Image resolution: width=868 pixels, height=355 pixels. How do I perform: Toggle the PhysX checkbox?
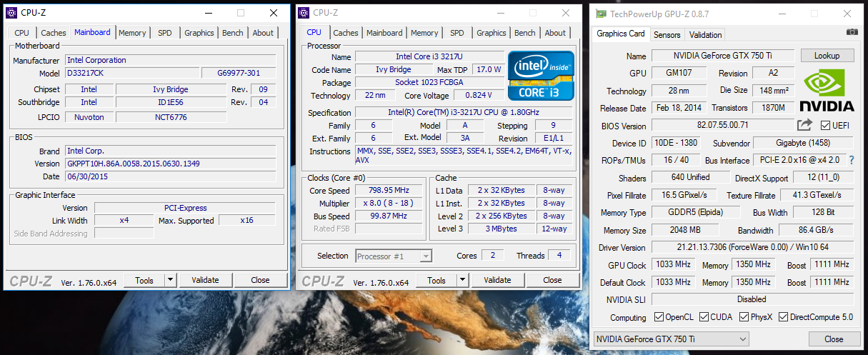point(744,317)
